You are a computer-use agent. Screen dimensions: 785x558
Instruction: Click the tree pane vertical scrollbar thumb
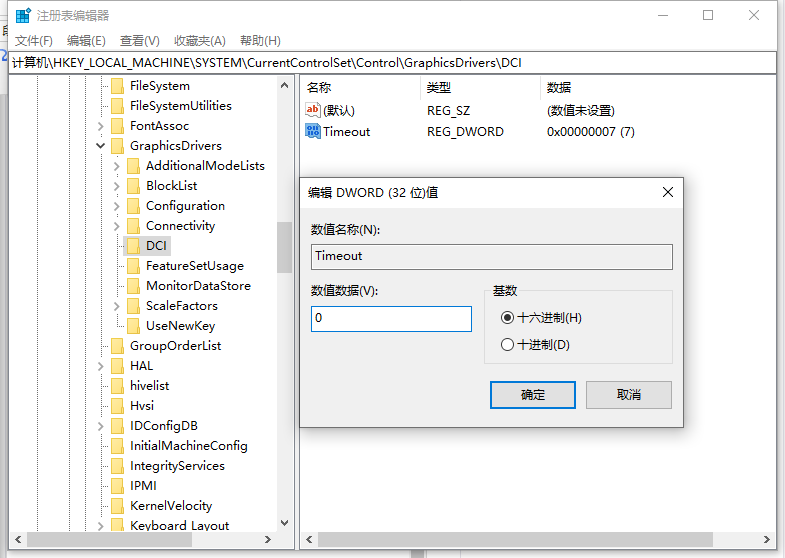(285, 247)
